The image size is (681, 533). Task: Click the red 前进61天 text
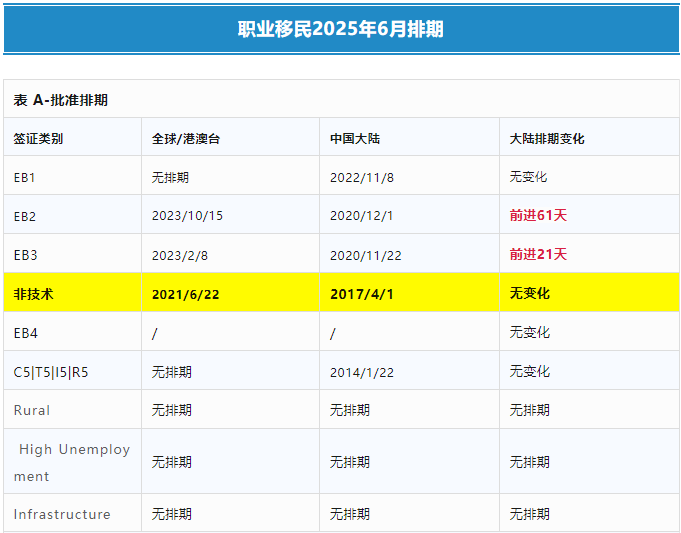[538, 216]
